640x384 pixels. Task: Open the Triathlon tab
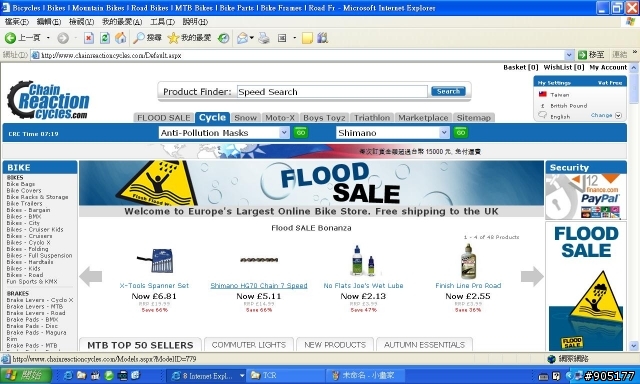coord(372,118)
